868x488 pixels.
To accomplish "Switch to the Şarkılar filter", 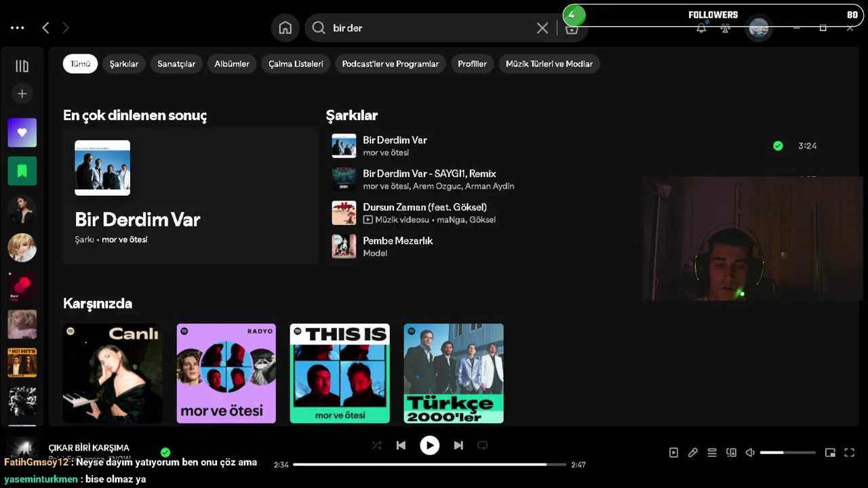I will (124, 64).
